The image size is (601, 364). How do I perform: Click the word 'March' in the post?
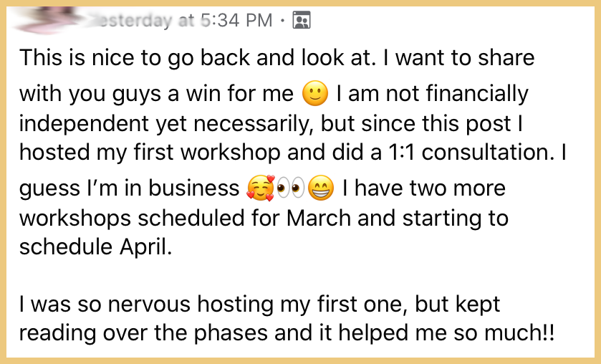click(318, 219)
